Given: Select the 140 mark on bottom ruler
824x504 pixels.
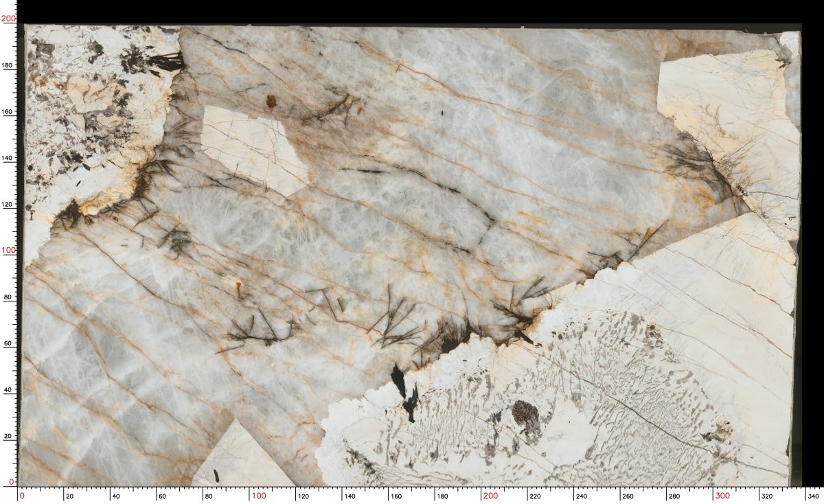Looking at the screenshot, I should pos(350,496).
